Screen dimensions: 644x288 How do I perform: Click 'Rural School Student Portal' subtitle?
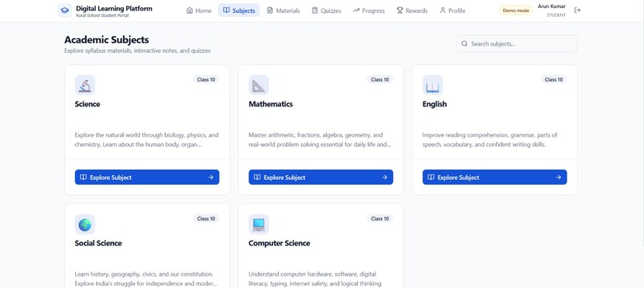[102, 15]
